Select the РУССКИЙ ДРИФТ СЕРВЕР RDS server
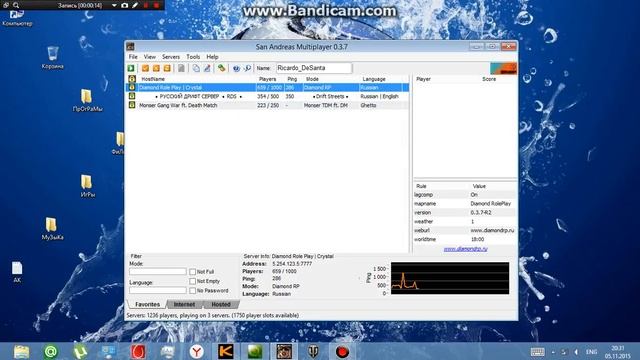 pyautogui.click(x=267, y=96)
